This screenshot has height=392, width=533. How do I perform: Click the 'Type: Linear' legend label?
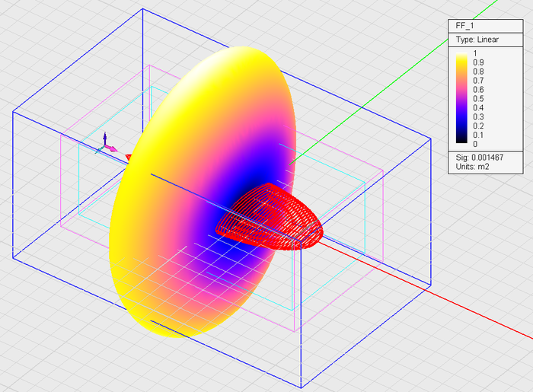[x=477, y=40]
